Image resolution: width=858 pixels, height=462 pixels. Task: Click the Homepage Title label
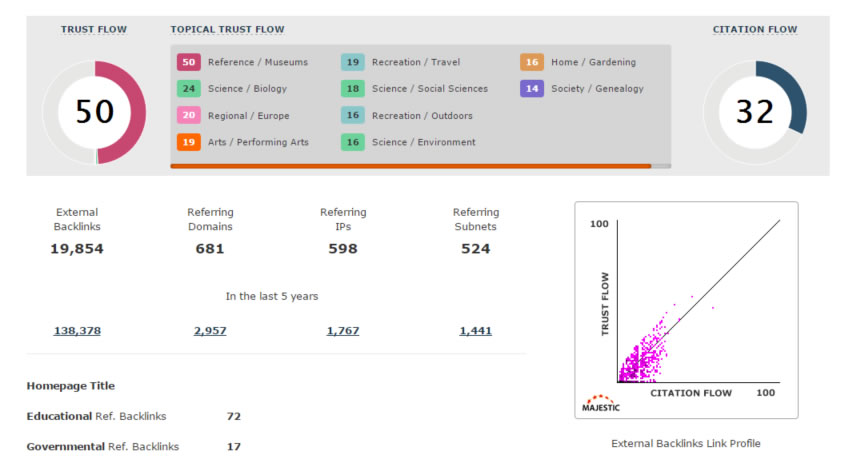click(x=71, y=386)
